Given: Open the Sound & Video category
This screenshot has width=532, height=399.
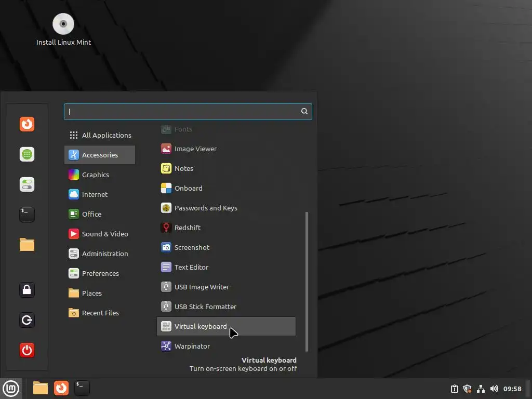Looking at the screenshot, I should click(100, 234).
